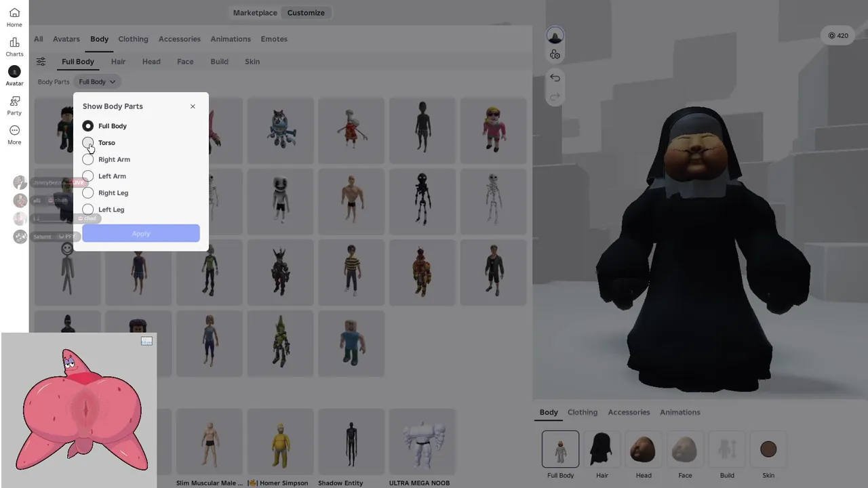Open the Avatar sidebar icon

(x=14, y=76)
